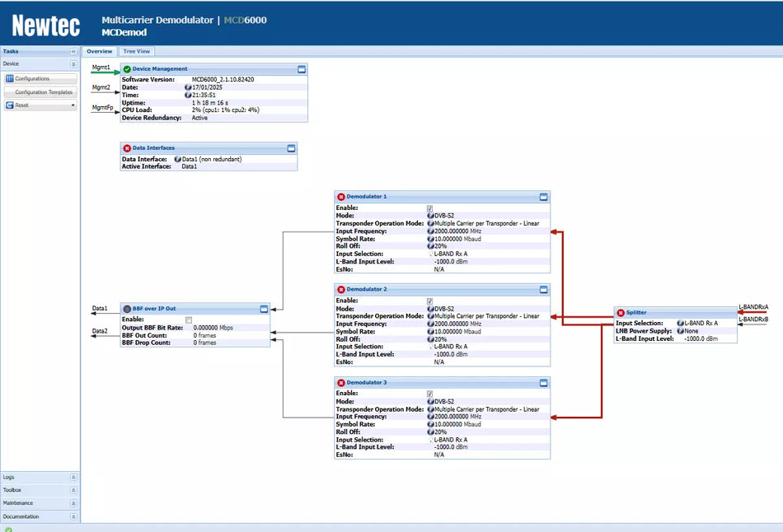Click the Reset icon in sidebar
This screenshot has width=783, height=532.
click(x=10, y=105)
